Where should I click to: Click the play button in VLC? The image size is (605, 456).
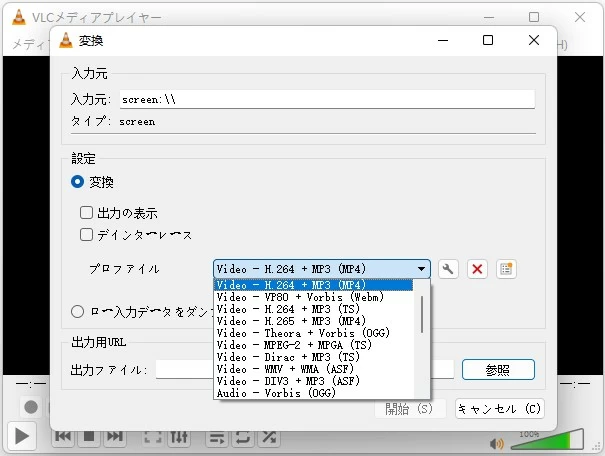coord(21,437)
